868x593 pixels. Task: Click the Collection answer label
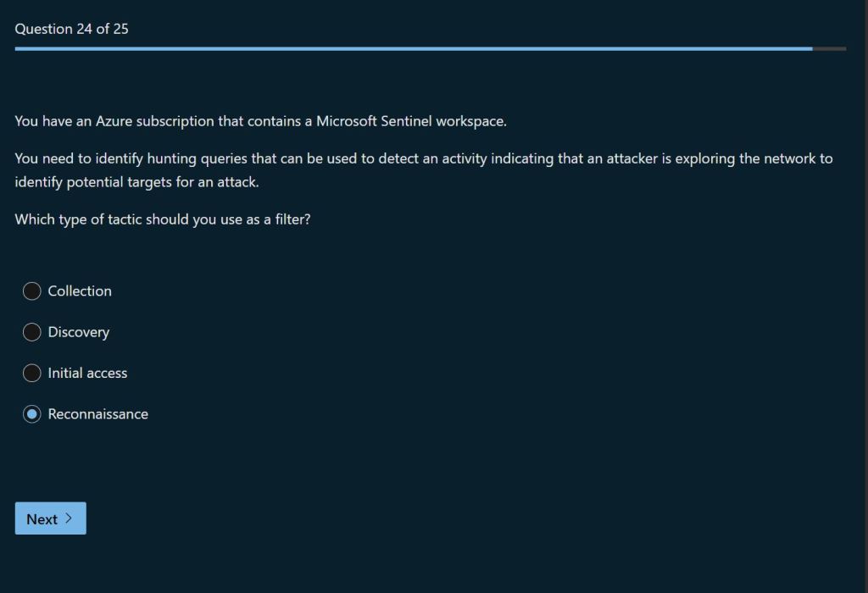(x=80, y=291)
